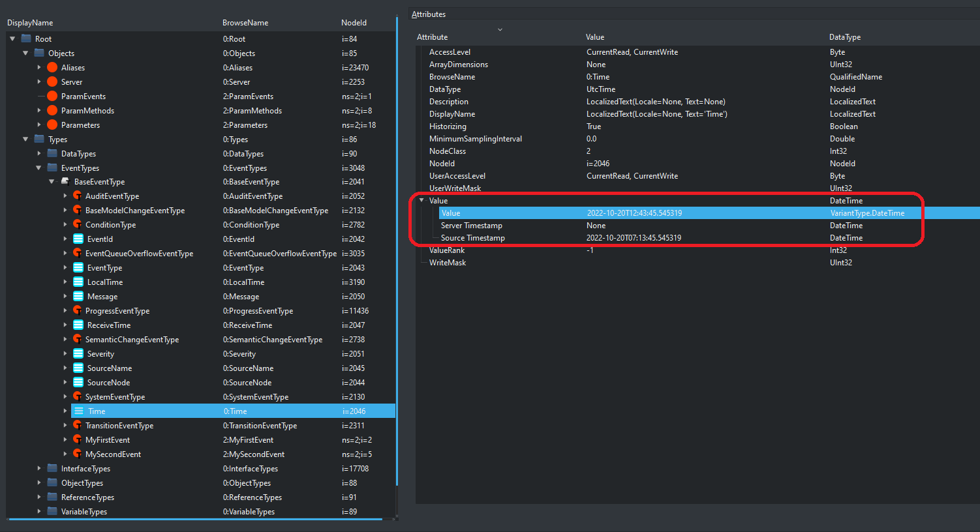The image size is (980, 532).
Task: Click the Types folder icon
Action: tap(39, 140)
